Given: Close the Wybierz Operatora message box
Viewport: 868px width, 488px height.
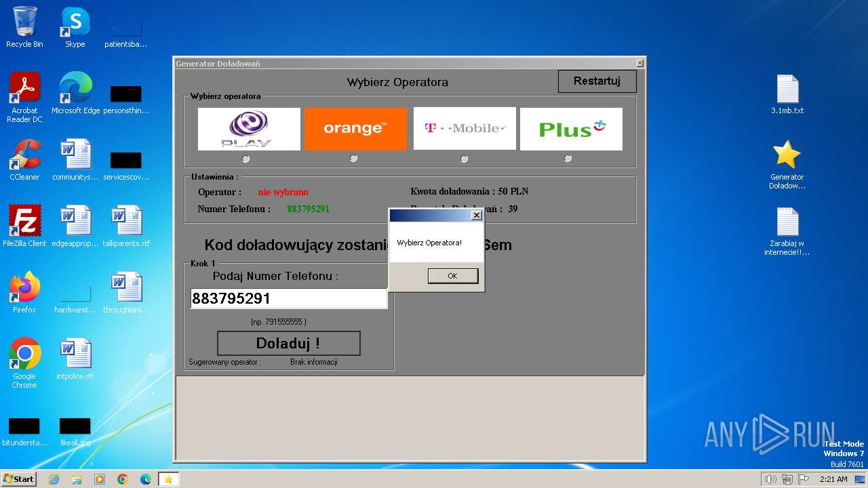Looking at the screenshot, I should pyautogui.click(x=476, y=216).
